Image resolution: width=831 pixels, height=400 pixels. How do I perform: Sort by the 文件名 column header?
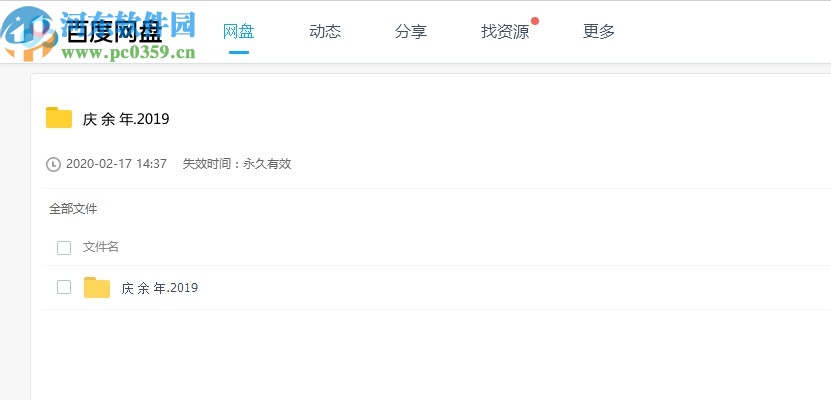tap(100, 247)
